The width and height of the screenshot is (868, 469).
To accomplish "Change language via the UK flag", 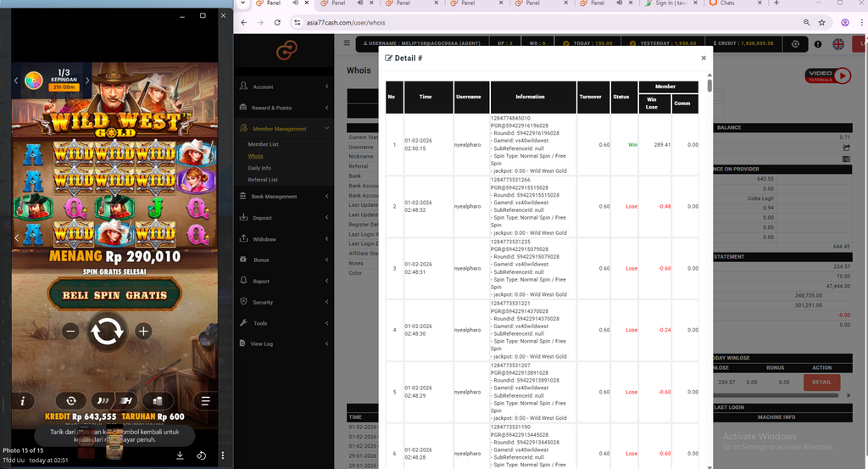I will point(838,44).
